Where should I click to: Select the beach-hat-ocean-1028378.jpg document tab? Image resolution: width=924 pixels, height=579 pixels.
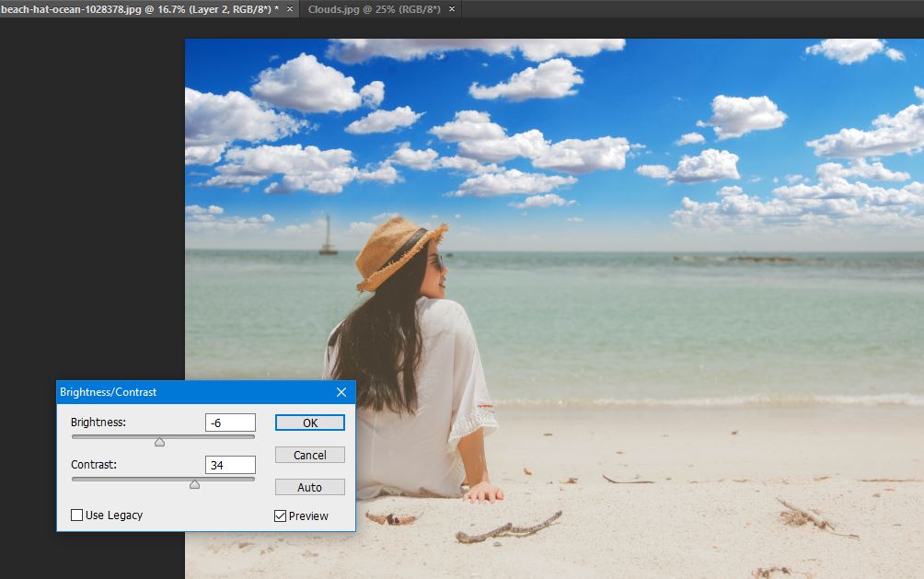(138, 8)
